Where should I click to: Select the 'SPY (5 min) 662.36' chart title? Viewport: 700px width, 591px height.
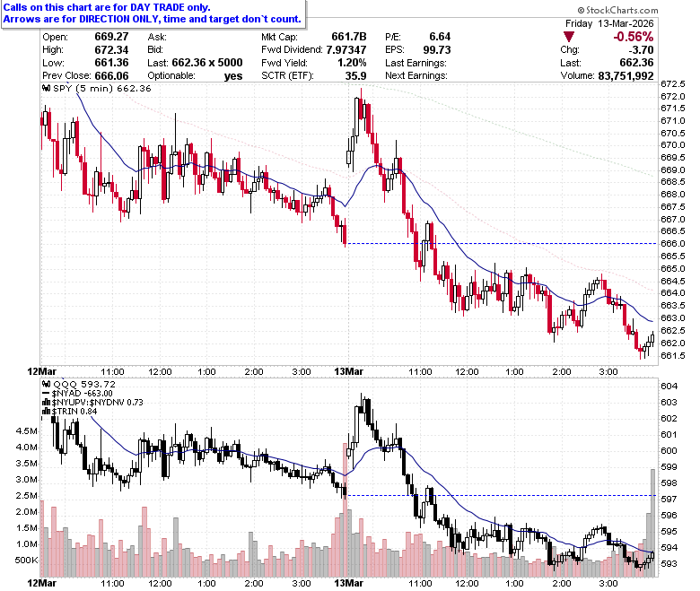pos(101,88)
